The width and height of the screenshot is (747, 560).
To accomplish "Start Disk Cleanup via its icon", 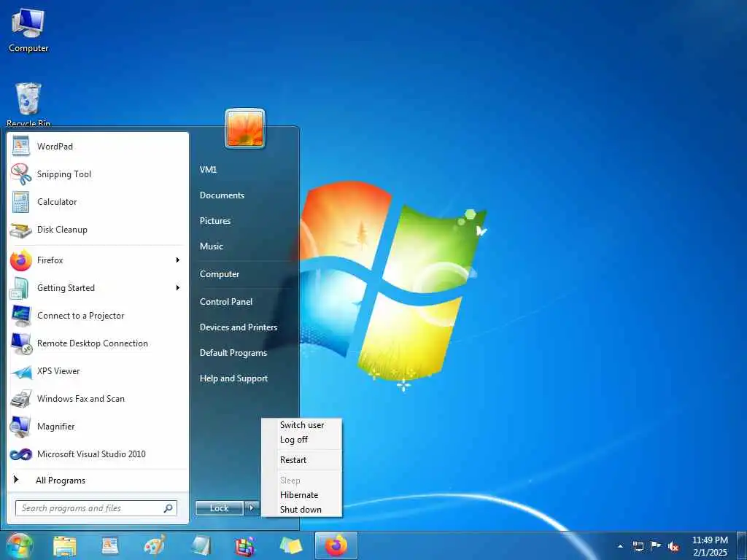I will [x=20, y=230].
